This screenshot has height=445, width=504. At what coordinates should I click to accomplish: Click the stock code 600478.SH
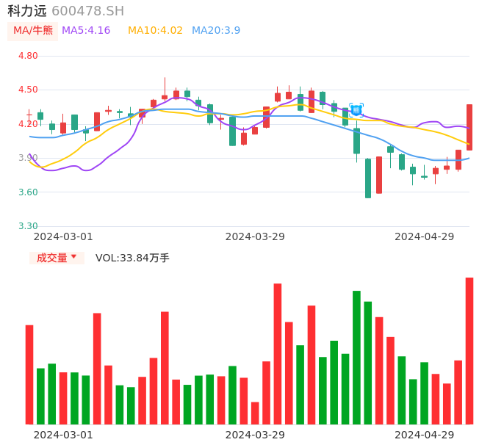87,11
